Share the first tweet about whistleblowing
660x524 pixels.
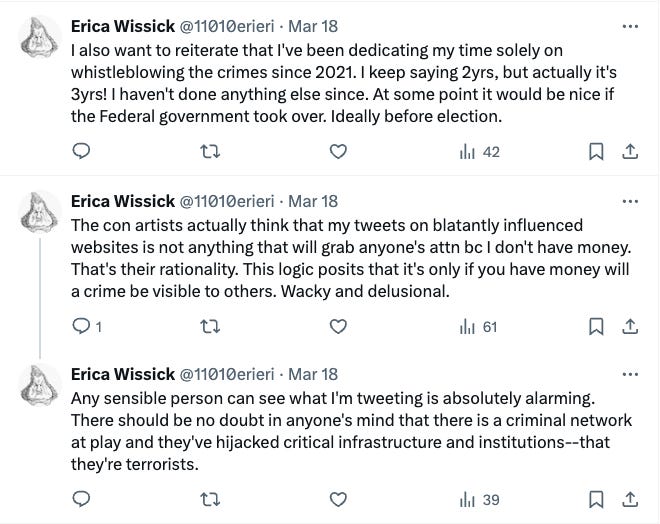point(629,152)
